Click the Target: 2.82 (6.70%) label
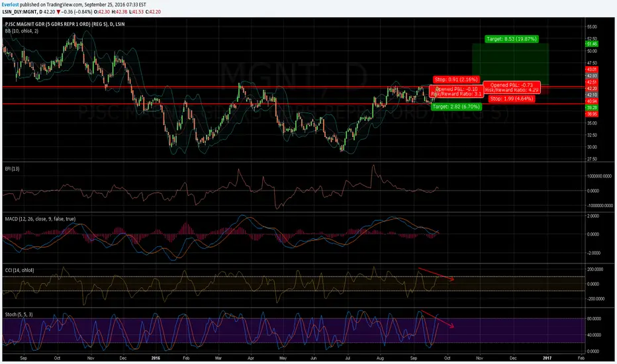617x364 pixels. coord(456,107)
